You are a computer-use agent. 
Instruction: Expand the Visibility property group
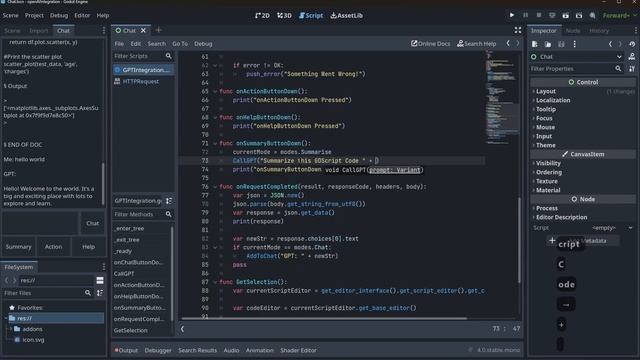[x=548, y=163]
